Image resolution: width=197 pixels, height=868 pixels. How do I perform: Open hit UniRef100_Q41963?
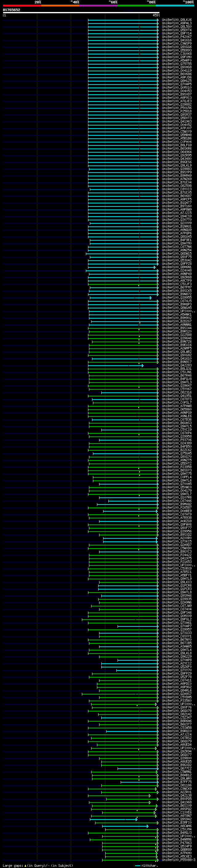pyautogui.click(x=177, y=121)
